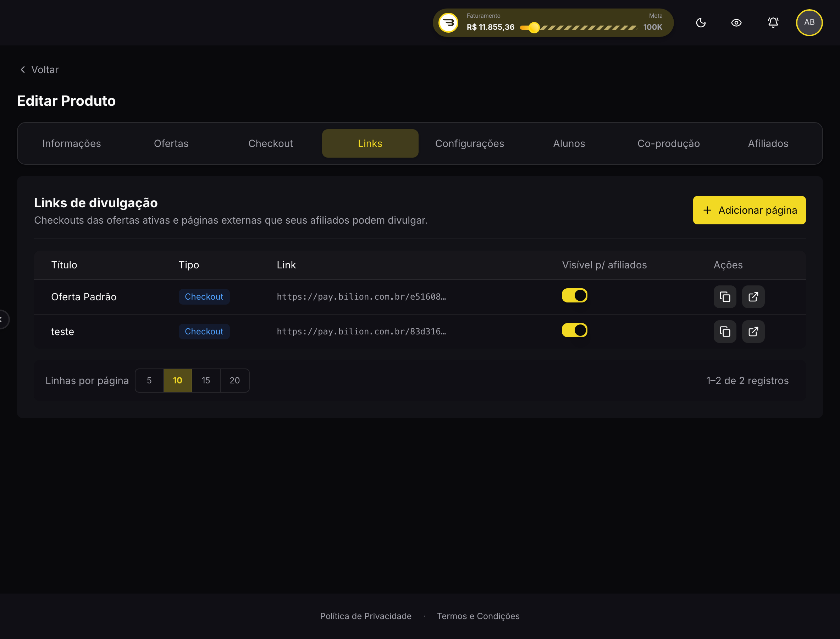Toggle affiliate visibility for teste
Screen dimensions: 840x639
tap(574, 330)
